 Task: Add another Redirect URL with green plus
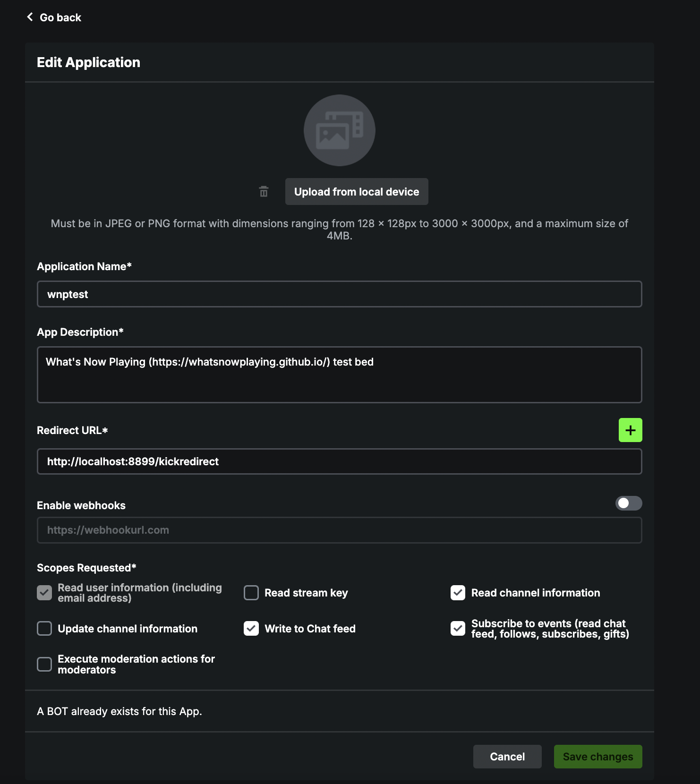coord(630,430)
